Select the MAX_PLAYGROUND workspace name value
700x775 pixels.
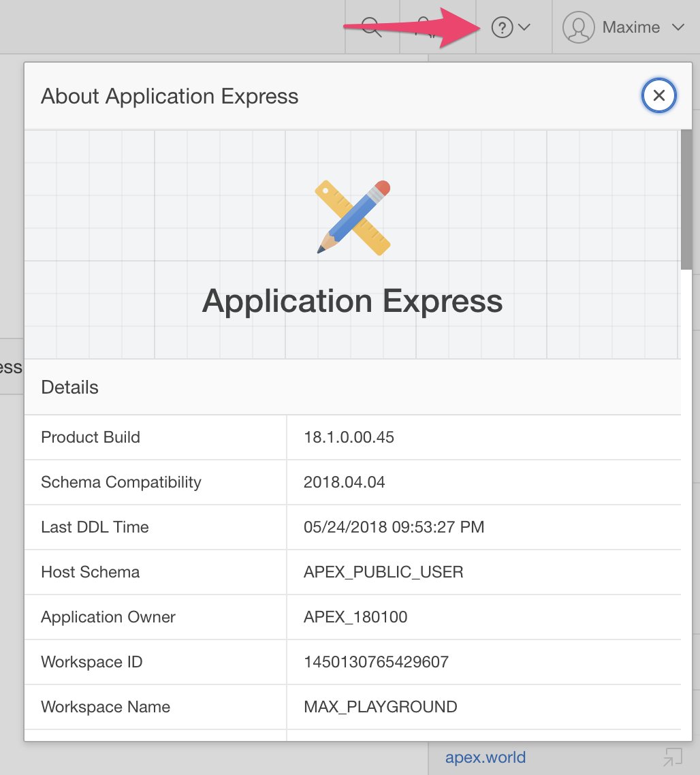point(380,708)
